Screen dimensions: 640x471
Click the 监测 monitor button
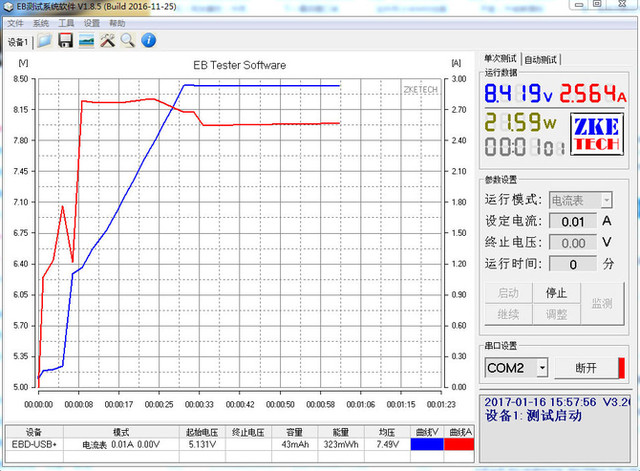pyautogui.click(x=602, y=304)
